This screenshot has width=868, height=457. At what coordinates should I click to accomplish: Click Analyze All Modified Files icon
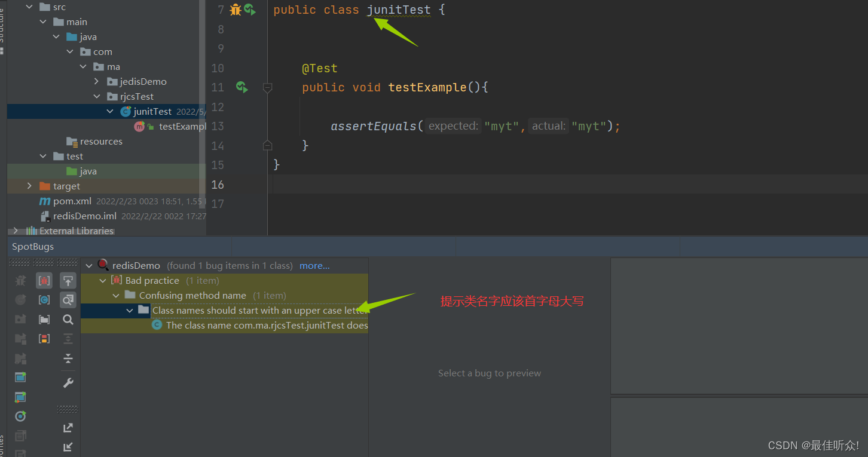tap(20, 397)
